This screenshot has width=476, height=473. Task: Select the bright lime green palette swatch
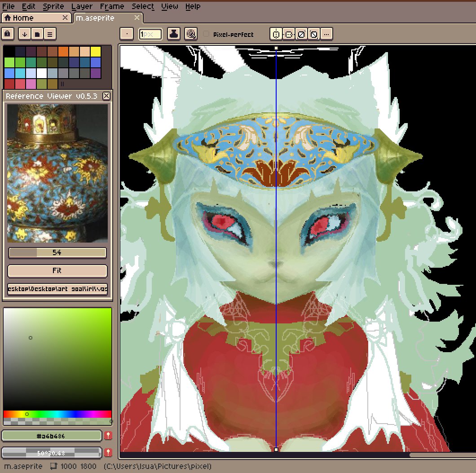tap(9, 62)
